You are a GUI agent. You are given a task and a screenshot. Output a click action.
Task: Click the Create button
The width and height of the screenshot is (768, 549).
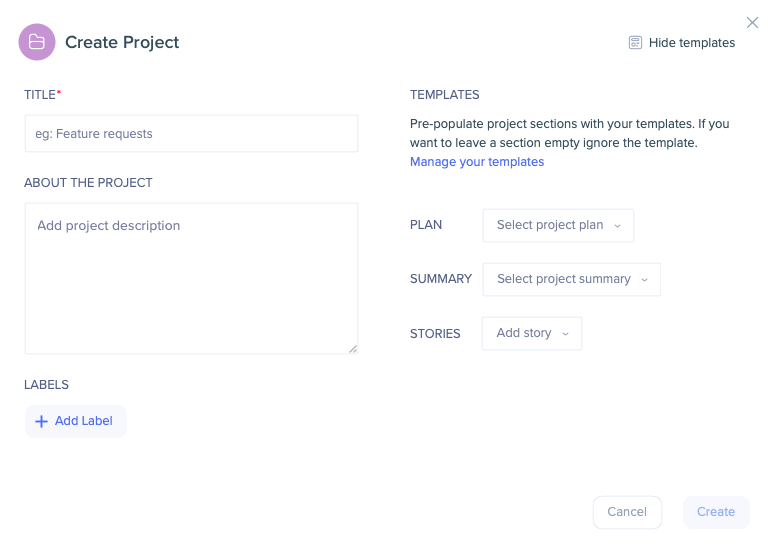(716, 512)
